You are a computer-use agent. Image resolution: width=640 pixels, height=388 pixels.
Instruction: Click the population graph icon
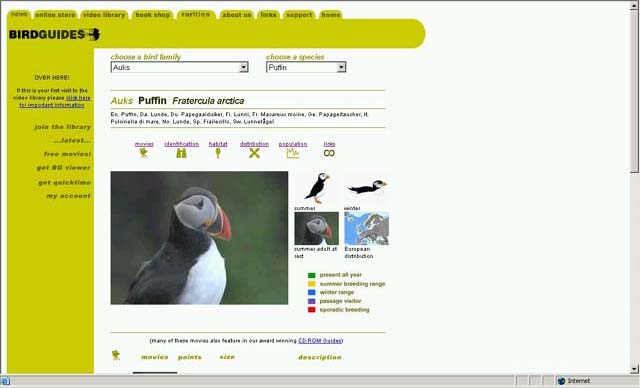(x=293, y=153)
